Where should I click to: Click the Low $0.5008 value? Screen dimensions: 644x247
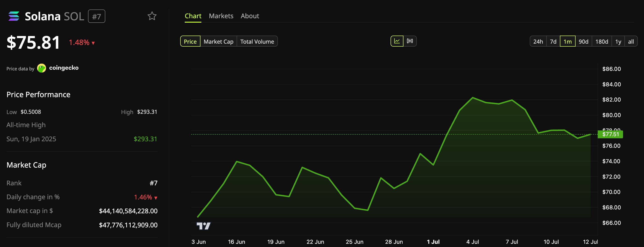[x=31, y=112]
